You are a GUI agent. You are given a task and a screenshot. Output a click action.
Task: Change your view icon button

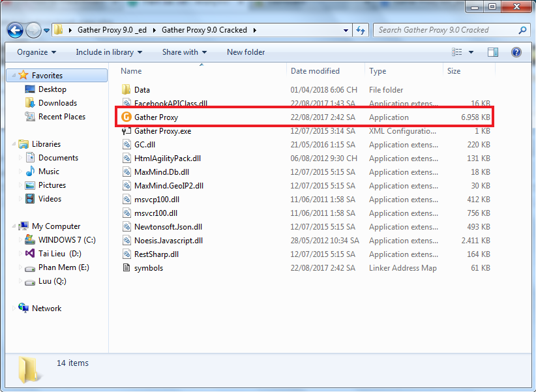click(456, 52)
